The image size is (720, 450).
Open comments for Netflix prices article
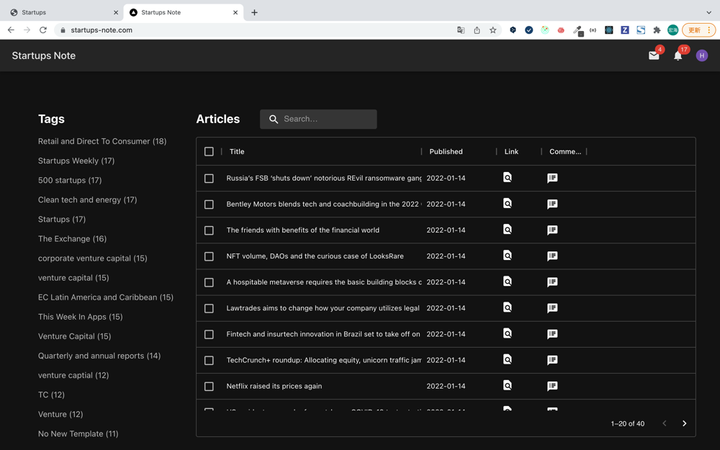(x=552, y=386)
